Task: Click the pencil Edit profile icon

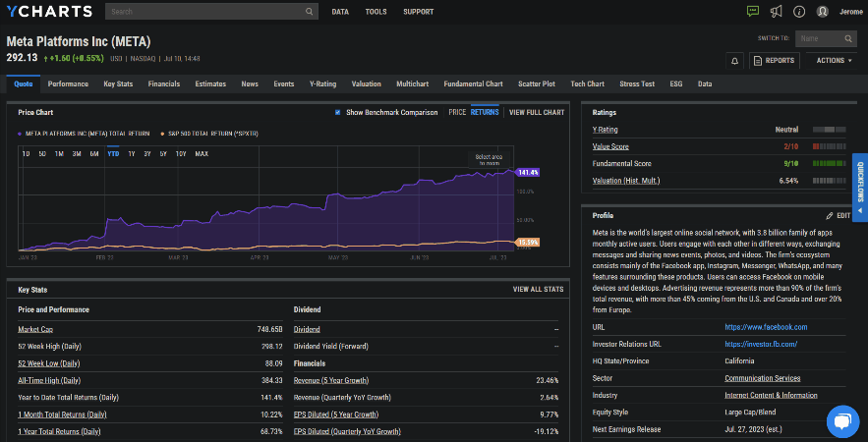Action: (x=830, y=215)
